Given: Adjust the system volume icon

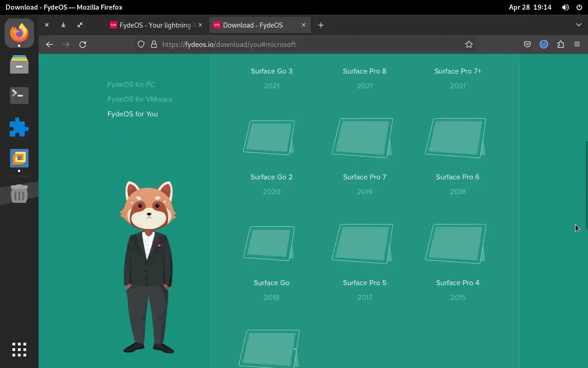Looking at the screenshot, I should pos(565,7).
